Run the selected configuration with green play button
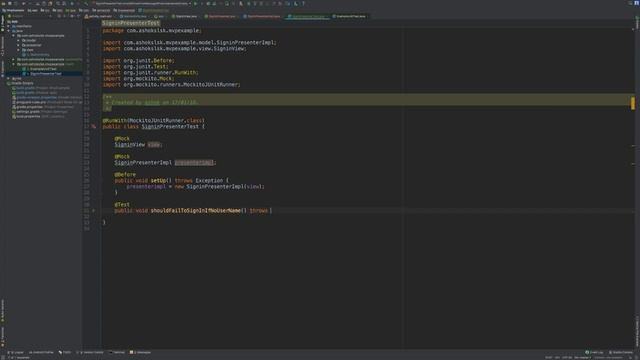The width and height of the screenshot is (640, 360). coord(195,3)
